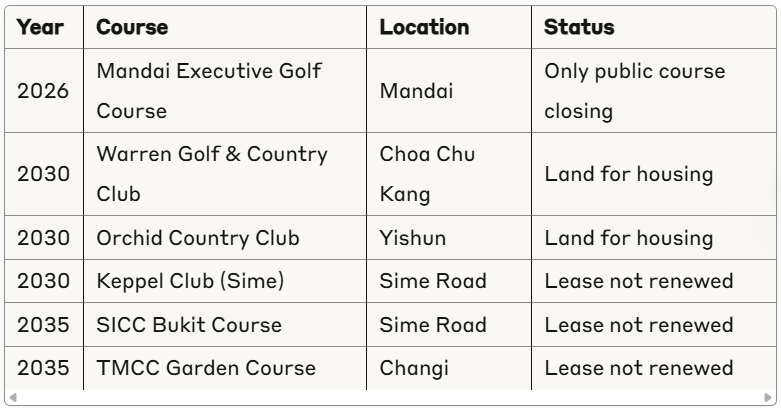Click the left scroll arrow below the table
The height and width of the screenshot is (408, 781).
tap(12, 397)
